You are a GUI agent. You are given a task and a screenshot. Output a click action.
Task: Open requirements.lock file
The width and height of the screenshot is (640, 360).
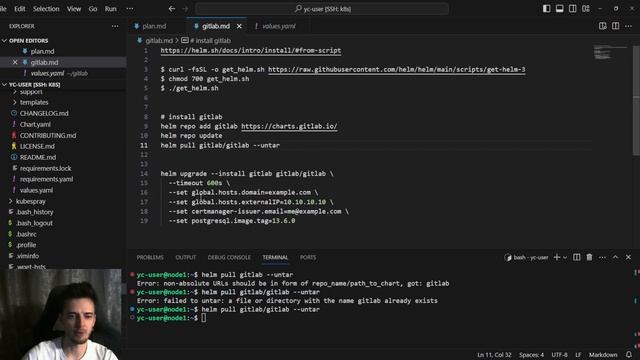(45, 168)
